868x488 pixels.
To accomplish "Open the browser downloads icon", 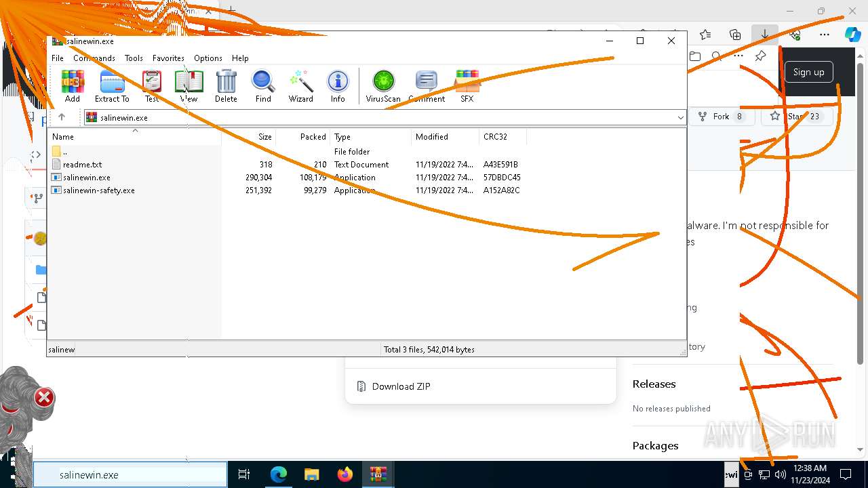I will [x=764, y=35].
